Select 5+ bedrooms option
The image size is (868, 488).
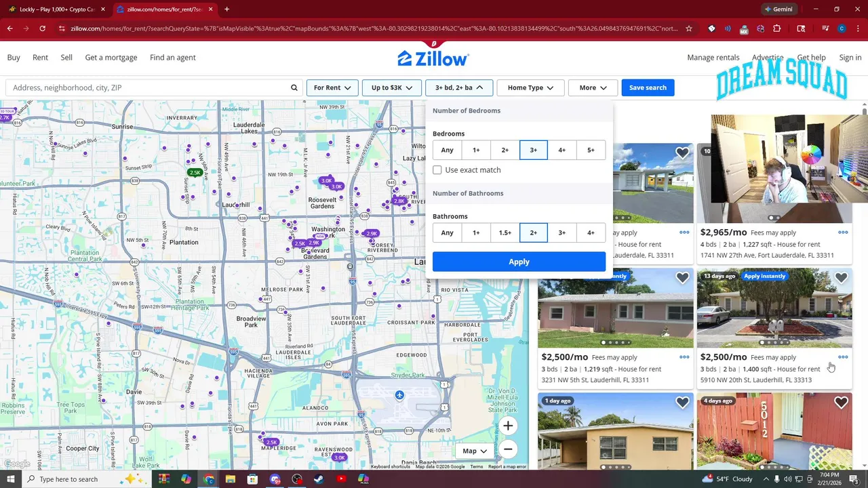click(x=591, y=150)
